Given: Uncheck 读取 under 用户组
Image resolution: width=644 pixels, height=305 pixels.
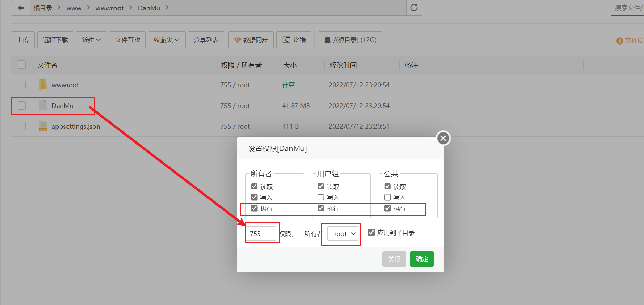Looking at the screenshot, I should click(321, 186).
